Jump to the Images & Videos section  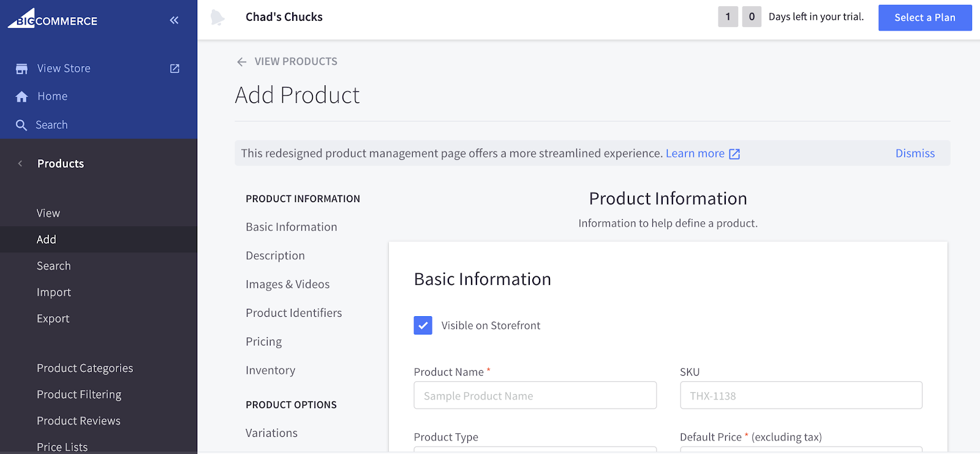pyautogui.click(x=287, y=284)
